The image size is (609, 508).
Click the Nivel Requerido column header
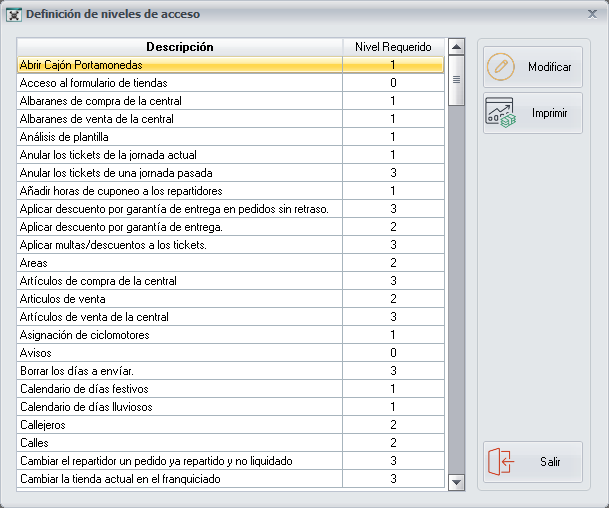(393, 47)
